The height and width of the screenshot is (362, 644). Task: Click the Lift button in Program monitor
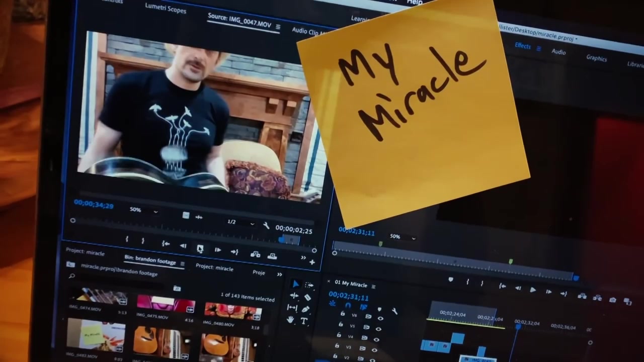582,296
